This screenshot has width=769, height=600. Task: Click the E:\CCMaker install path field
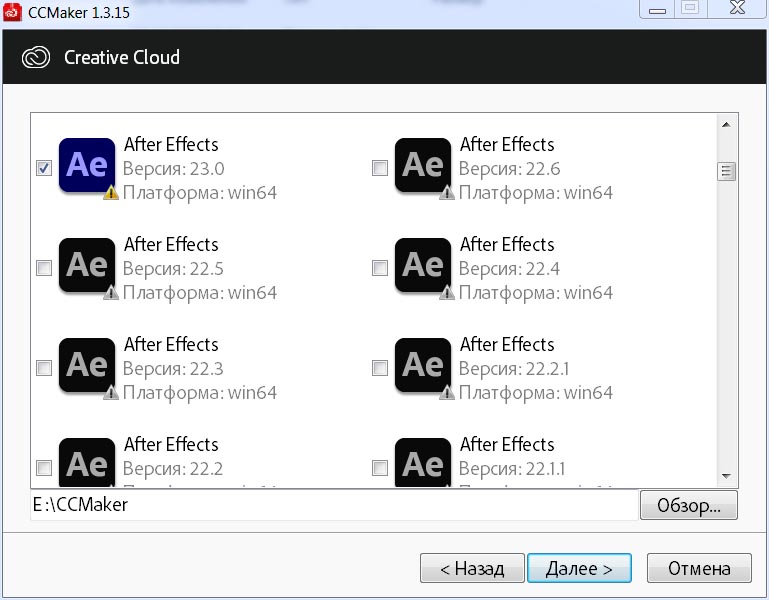coord(334,505)
